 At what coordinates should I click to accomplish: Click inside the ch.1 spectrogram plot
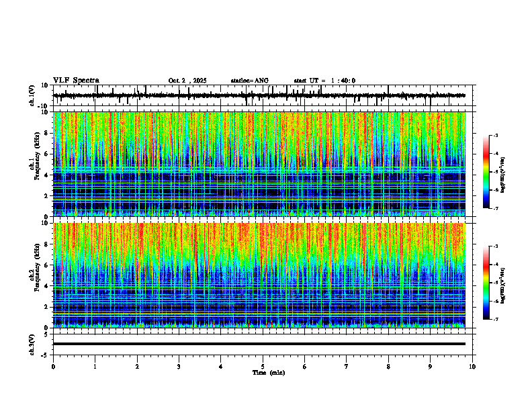pos(259,164)
